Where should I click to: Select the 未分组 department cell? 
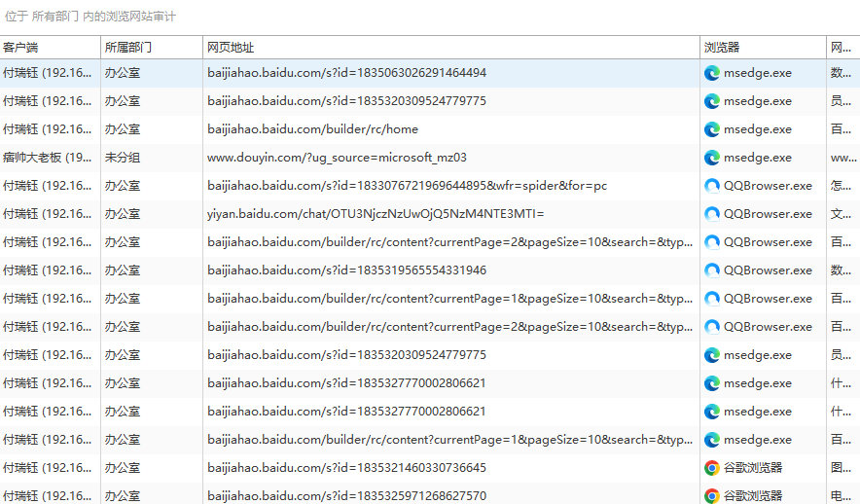[x=123, y=158]
